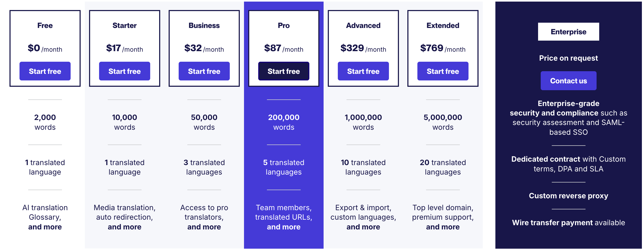
Task: Click the 200,000 words limit under Pro
Action: (x=284, y=122)
